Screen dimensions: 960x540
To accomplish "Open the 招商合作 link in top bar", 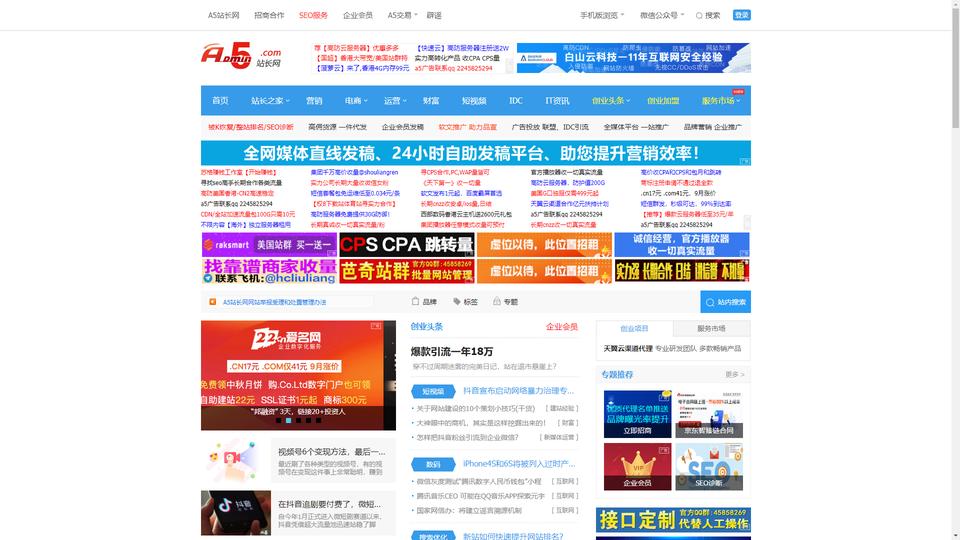I will coord(269,15).
